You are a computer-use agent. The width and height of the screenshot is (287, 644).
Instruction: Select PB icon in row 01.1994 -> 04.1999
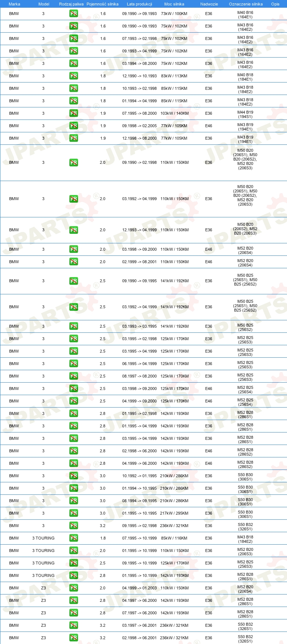point(73,101)
